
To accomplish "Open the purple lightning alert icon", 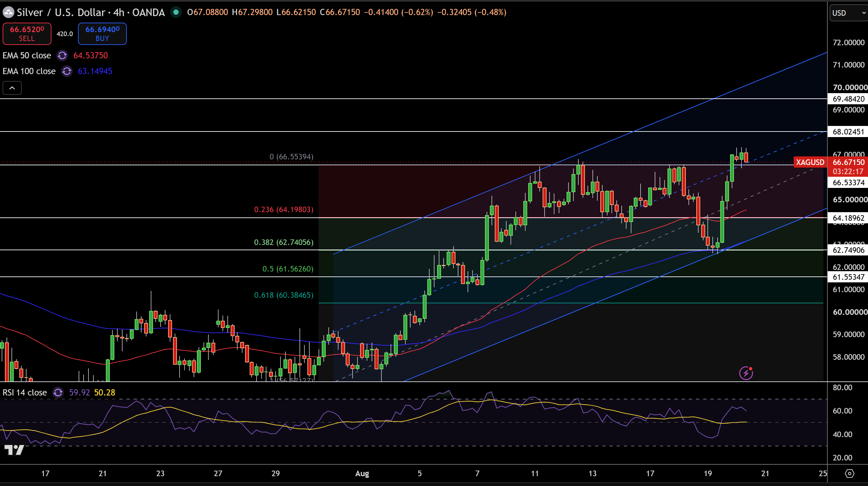I will (x=746, y=373).
